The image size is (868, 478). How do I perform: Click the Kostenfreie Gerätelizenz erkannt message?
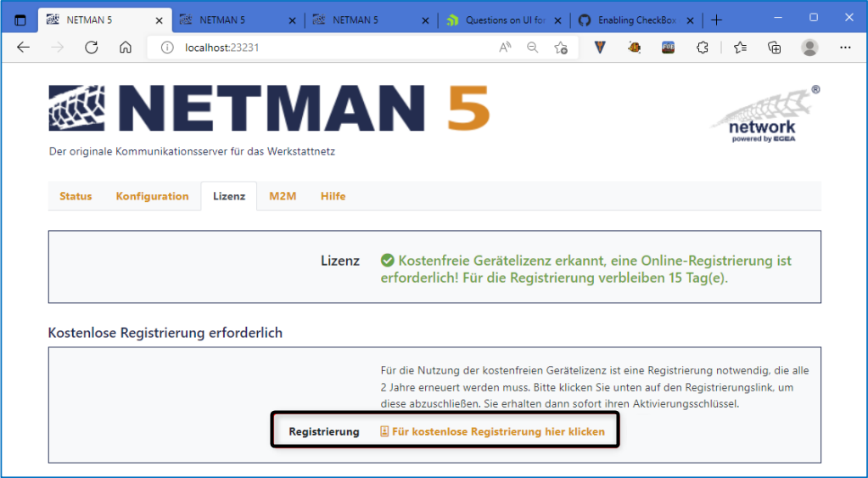coord(586,269)
